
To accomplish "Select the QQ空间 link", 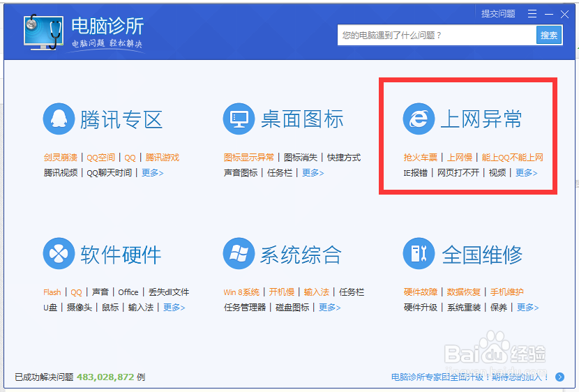I will point(101,158).
